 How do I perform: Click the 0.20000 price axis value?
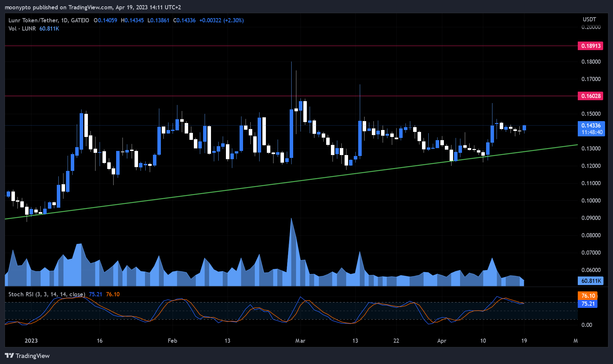click(x=591, y=27)
